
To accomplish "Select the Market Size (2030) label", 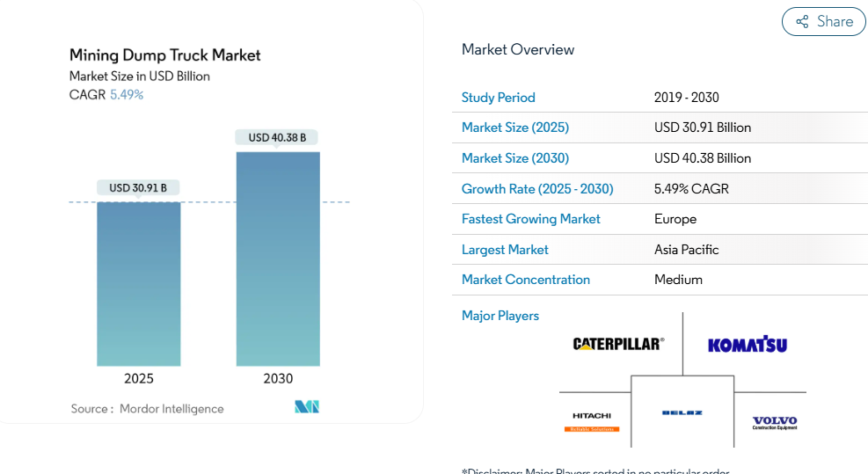I will coord(514,158).
